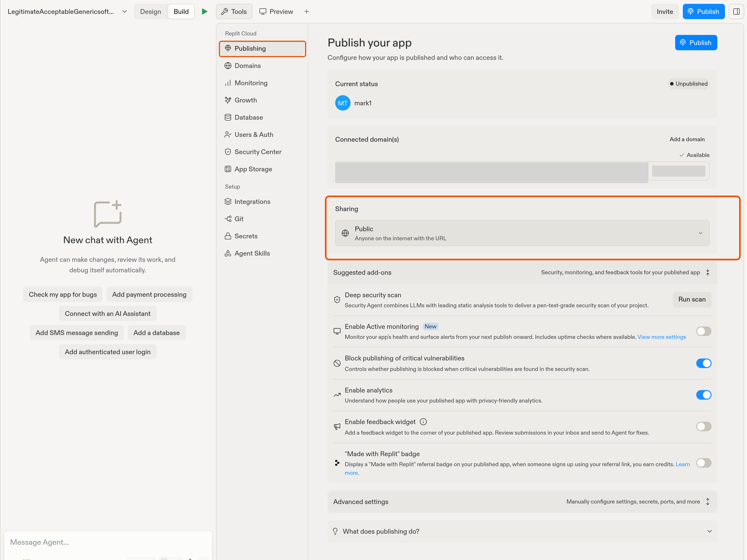Image resolution: width=747 pixels, height=560 pixels.
Task: Enable the Made with Replit badge toggle
Action: tap(704, 463)
